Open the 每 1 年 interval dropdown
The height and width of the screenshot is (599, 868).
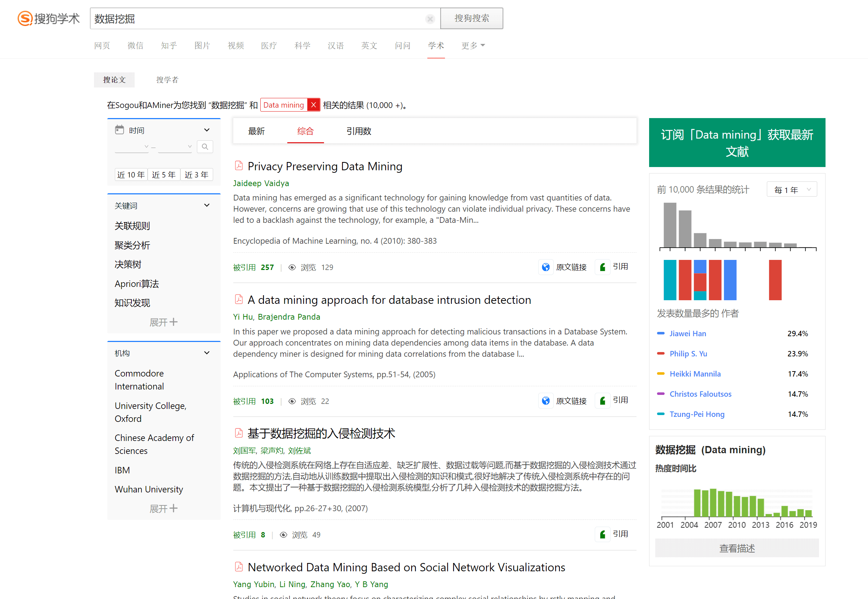(x=792, y=190)
